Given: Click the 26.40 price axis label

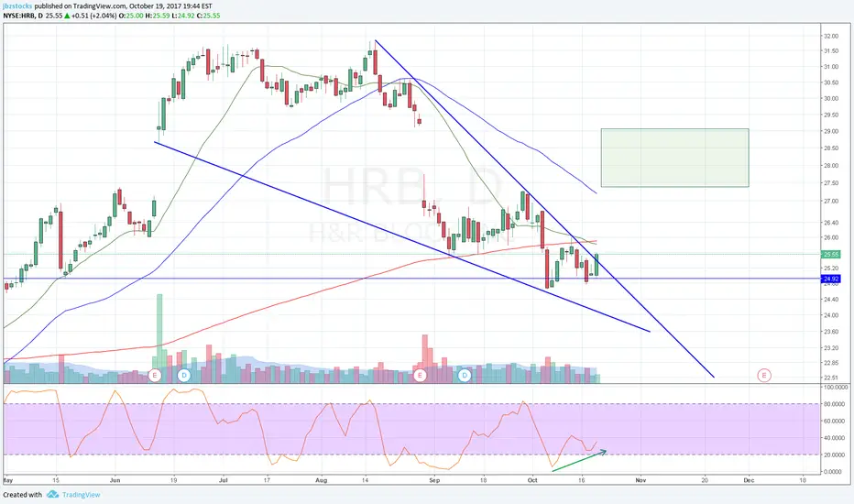Looking at the screenshot, I should click(830, 223).
